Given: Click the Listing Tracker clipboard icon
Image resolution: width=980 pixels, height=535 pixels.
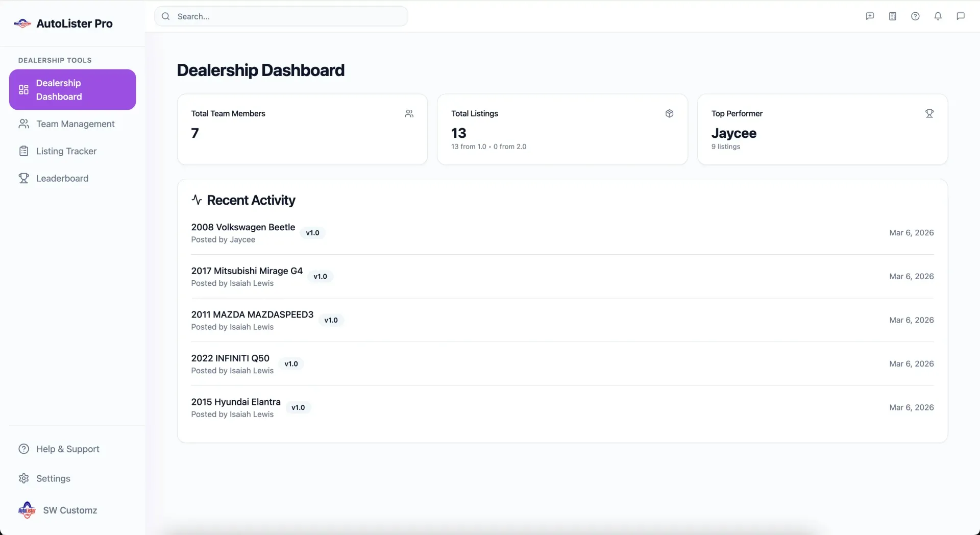Looking at the screenshot, I should tap(23, 151).
